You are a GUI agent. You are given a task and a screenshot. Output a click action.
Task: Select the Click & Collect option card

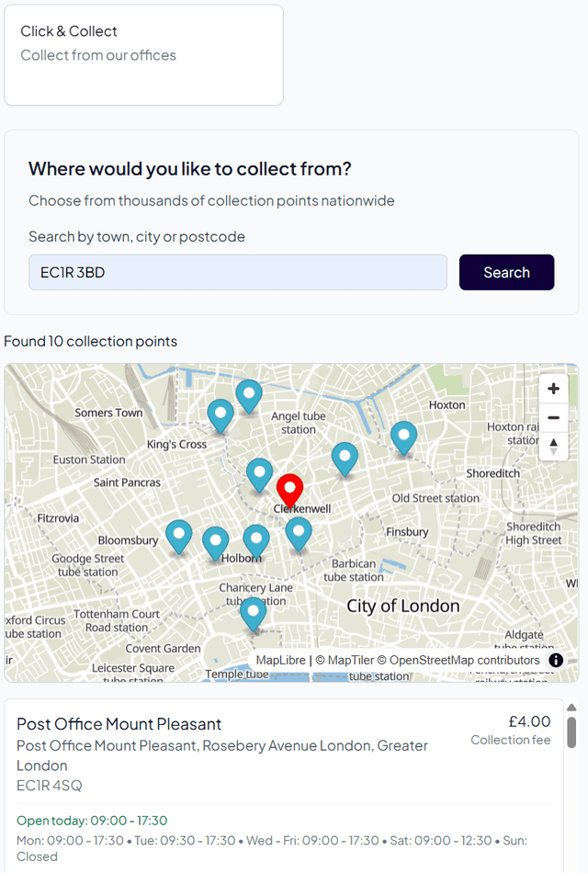click(x=143, y=55)
